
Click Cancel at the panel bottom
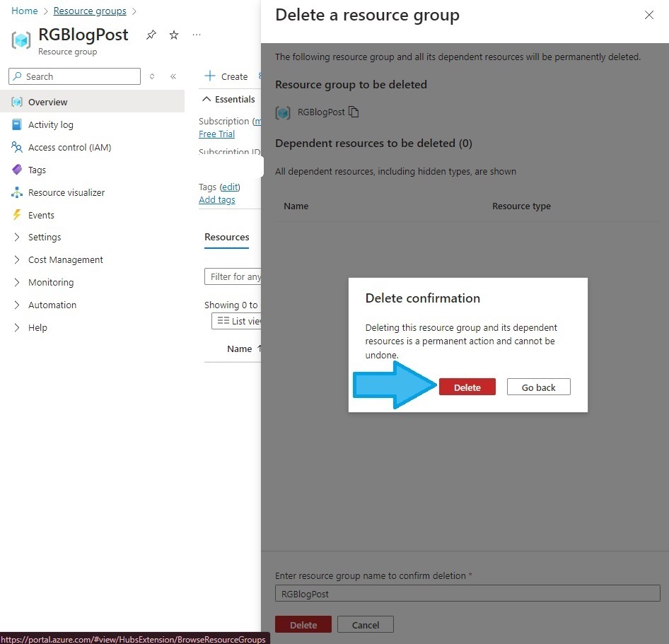click(x=365, y=624)
